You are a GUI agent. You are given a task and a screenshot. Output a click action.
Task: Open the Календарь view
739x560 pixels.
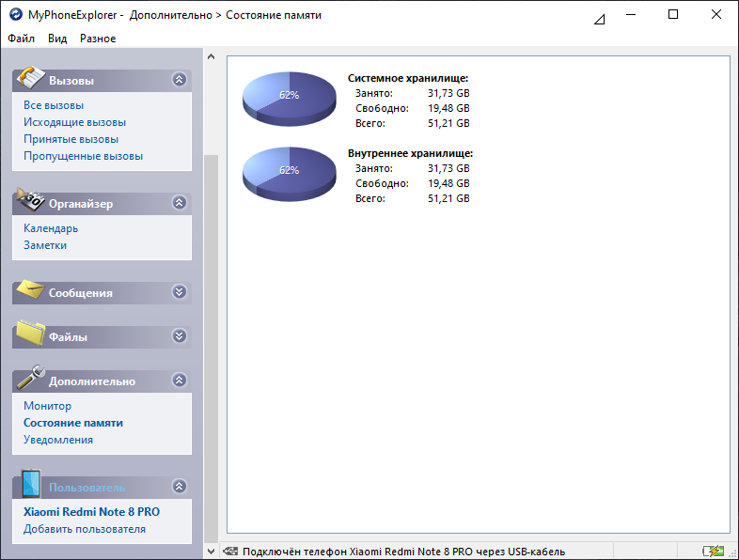pos(51,228)
